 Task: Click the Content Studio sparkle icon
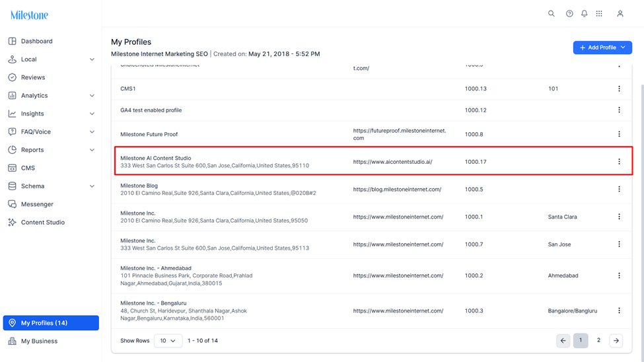pyautogui.click(x=13, y=223)
